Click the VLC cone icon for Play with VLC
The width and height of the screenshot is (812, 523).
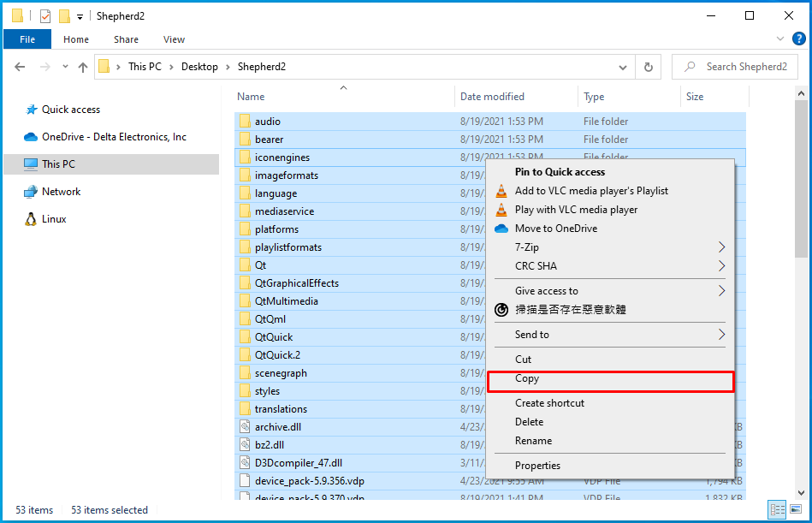point(501,210)
